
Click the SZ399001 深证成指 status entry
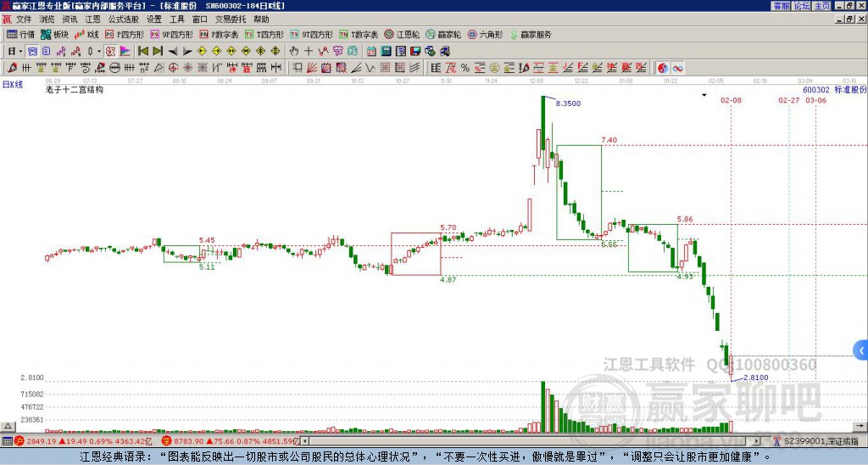click(821, 441)
